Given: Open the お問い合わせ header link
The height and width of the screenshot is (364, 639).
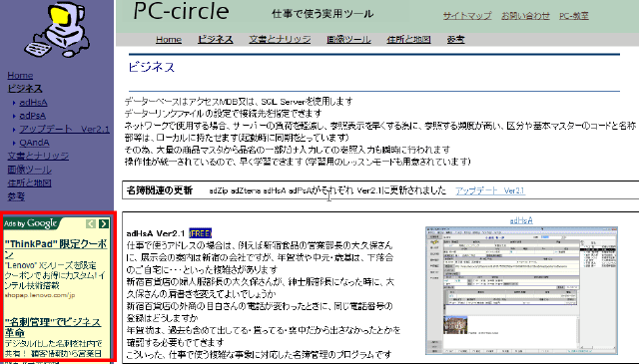Looking at the screenshot, I should [525, 16].
